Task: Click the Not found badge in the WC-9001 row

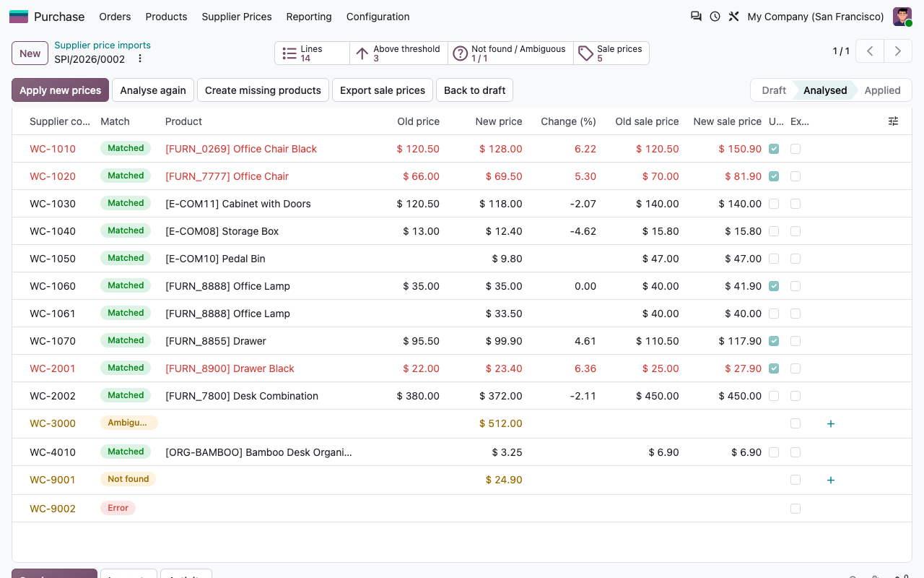Action: (x=128, y=479)
